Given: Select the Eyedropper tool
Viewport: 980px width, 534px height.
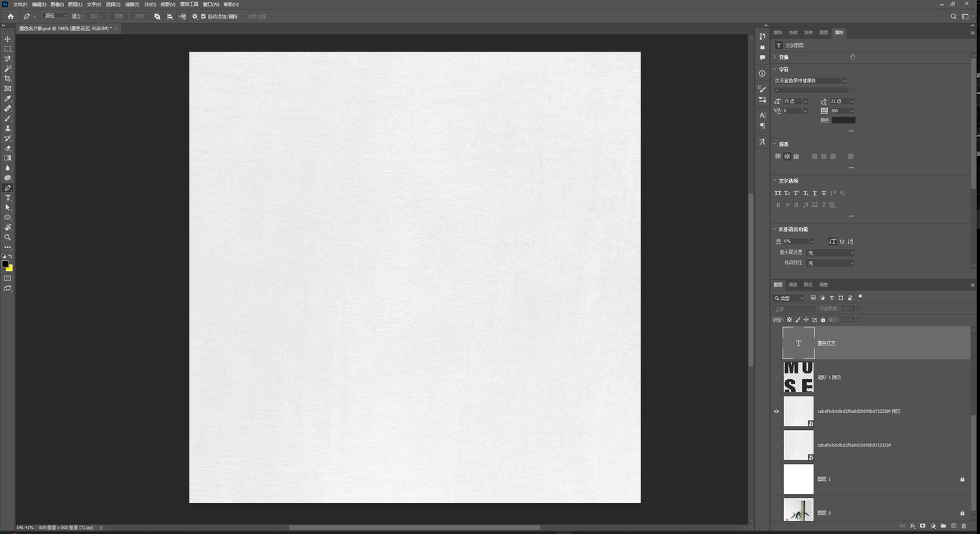Looking at the screenshot, I should (8, 99).
